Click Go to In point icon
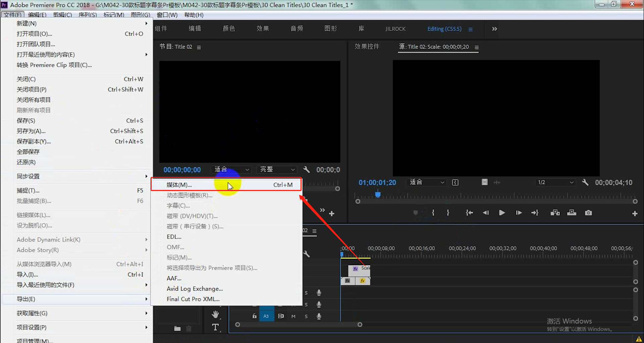This screenshot has width=644, height=343. 469,213
